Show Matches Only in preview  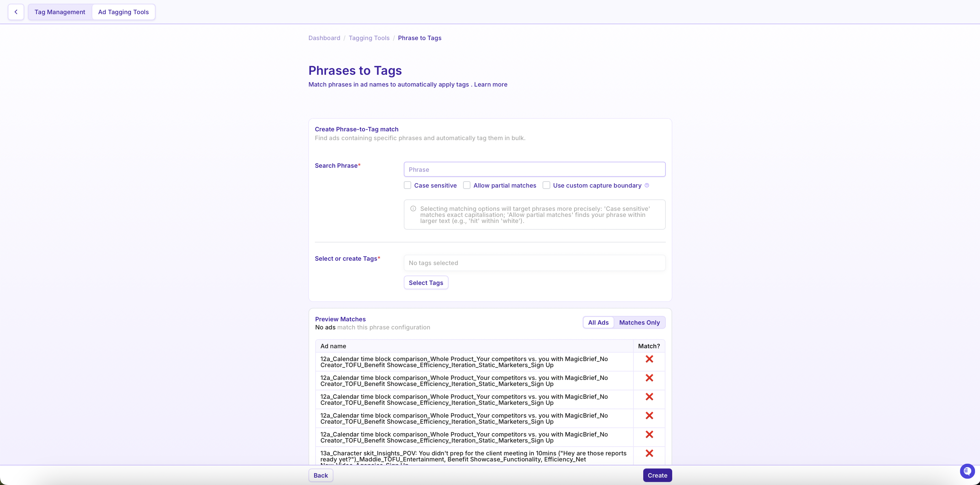point(639,322)
